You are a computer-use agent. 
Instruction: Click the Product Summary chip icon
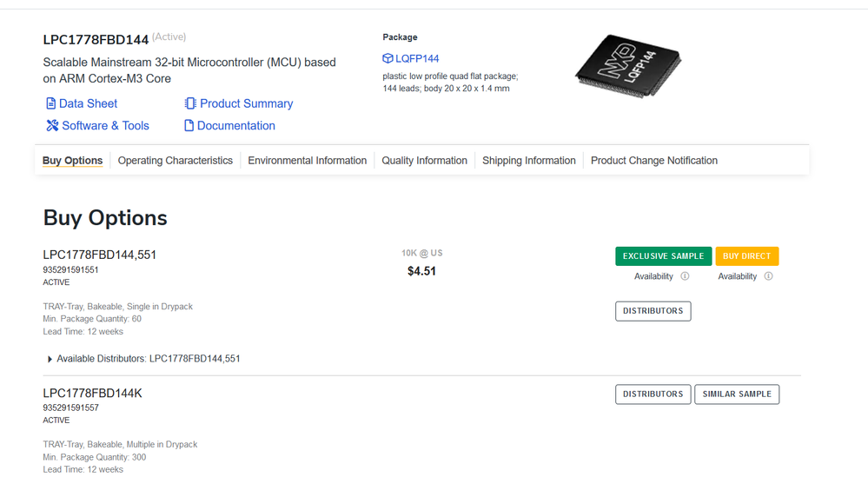point(190,103)
